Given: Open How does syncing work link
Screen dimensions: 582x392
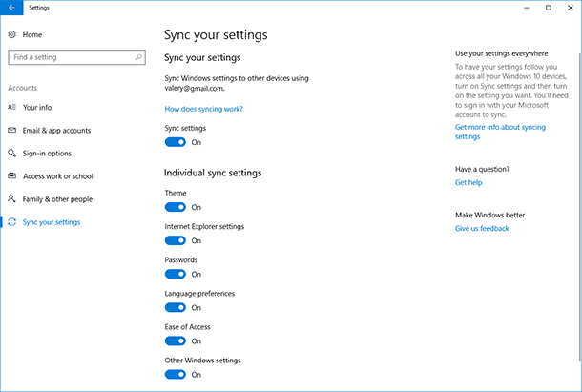Looking at the screenshot, I should (204, 109).
